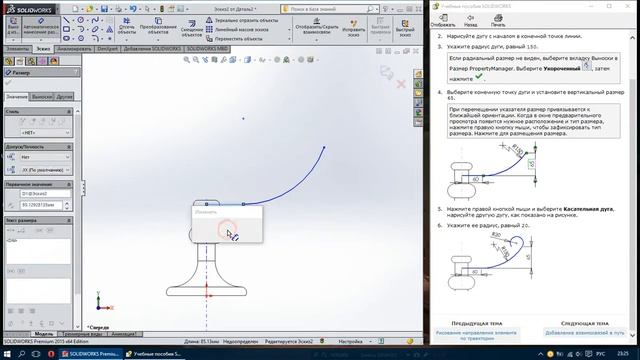Viewport: 640px width, 360px height.
Task: Select the Line sketch tool
Action: tap(67, 20)
